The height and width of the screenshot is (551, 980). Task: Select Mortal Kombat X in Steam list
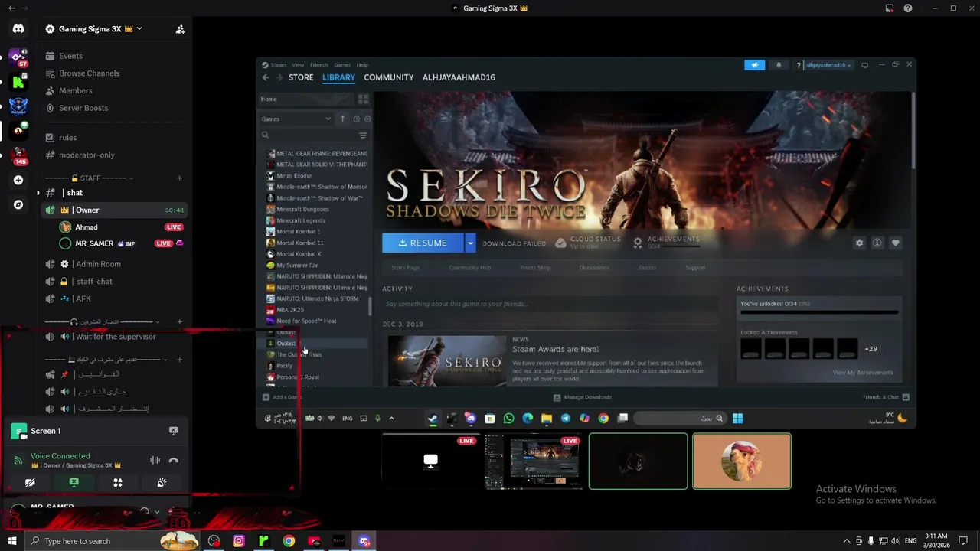pos(299,254)
